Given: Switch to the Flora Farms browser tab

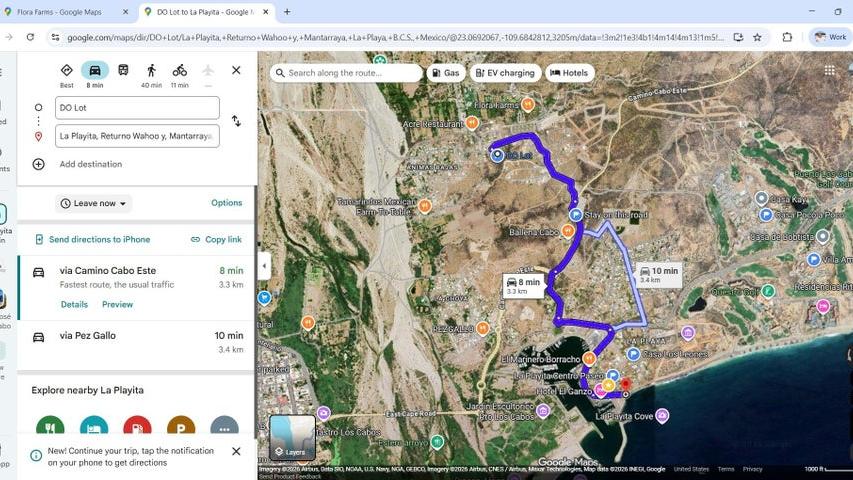Looking at the screenshot, I should pos(65,12).
